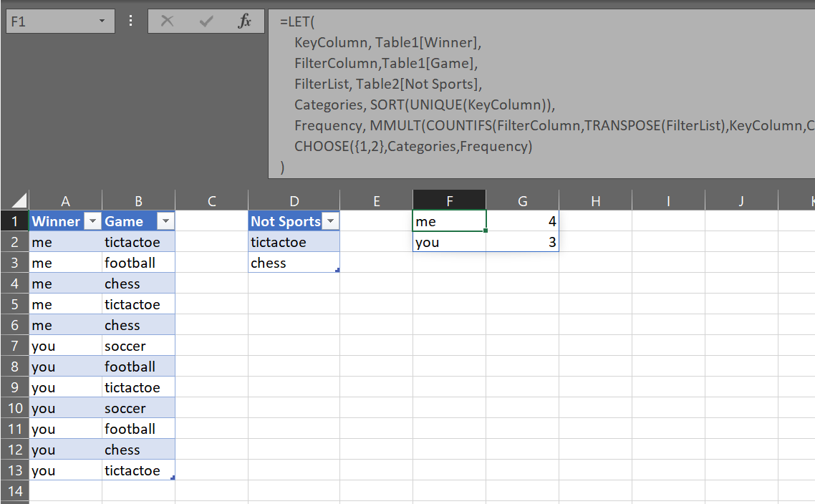
Task: Select cell A7 containing you
Action: 65,346
